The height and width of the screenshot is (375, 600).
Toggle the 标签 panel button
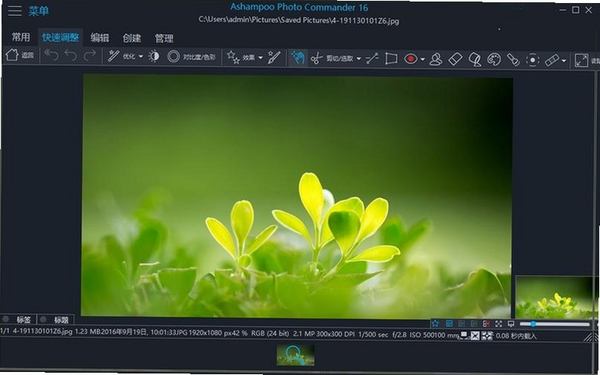tap(19, 319)
